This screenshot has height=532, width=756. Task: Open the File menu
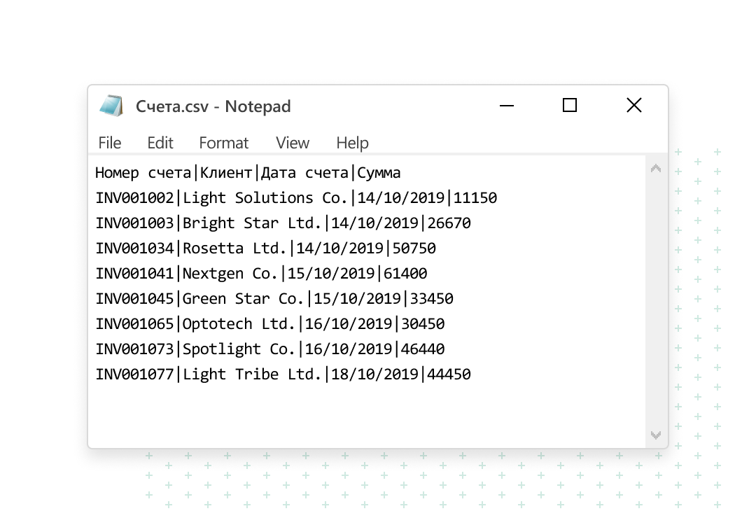110,143
